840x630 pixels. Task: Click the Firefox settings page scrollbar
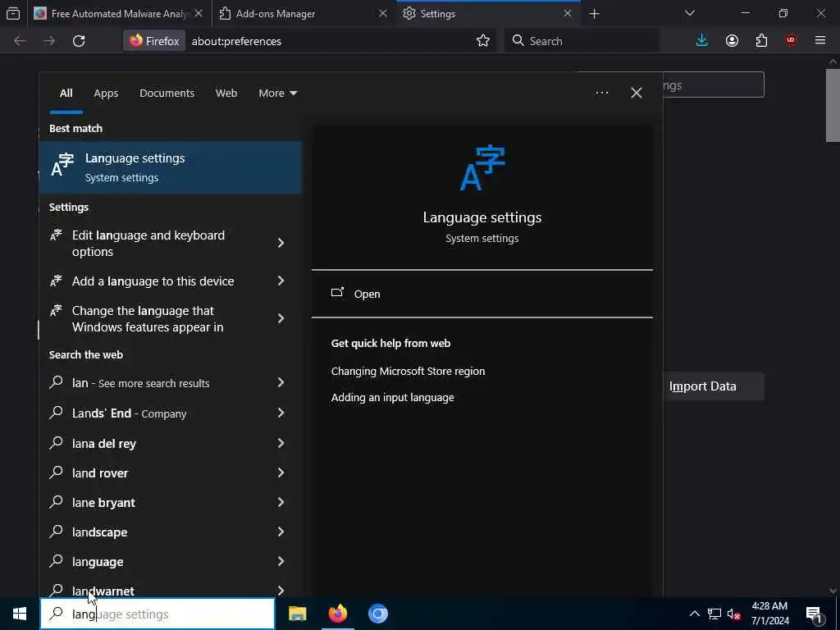[x=832, y=106]
